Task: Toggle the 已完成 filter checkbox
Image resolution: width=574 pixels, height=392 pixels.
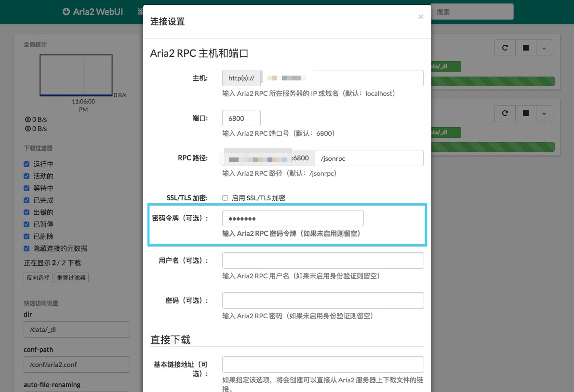Action: (x=27, y=200)
